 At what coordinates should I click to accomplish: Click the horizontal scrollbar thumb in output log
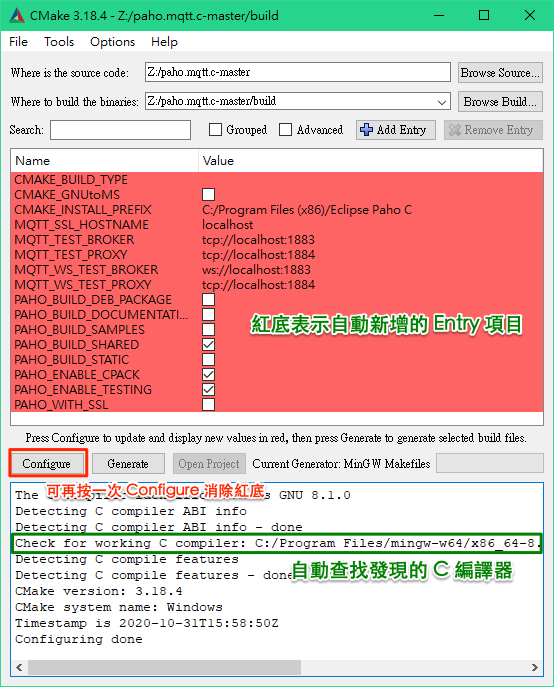(x=164, y=667)
